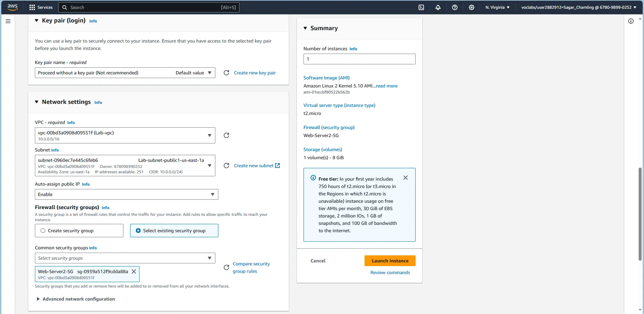Image resolution: width=644 pixels, height=314 pixels.
Task: Select existing security group option
Action: [174, 231]
